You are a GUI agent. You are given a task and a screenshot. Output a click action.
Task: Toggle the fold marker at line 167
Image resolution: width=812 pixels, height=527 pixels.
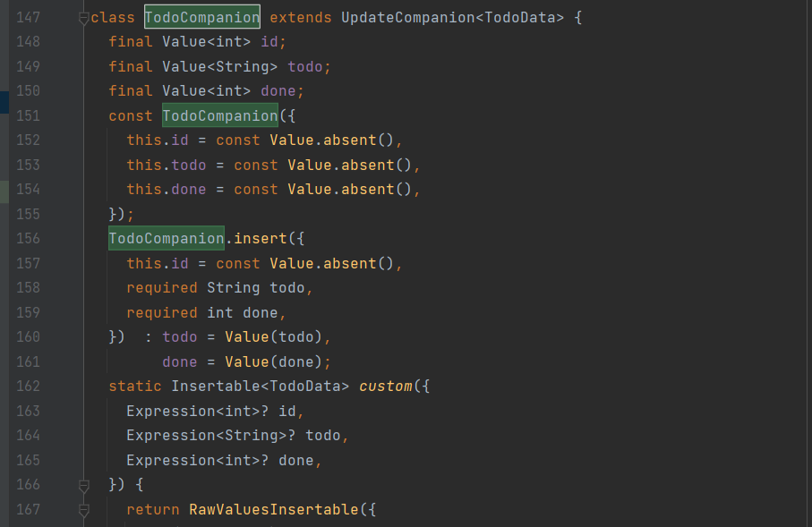click(83, 510)
